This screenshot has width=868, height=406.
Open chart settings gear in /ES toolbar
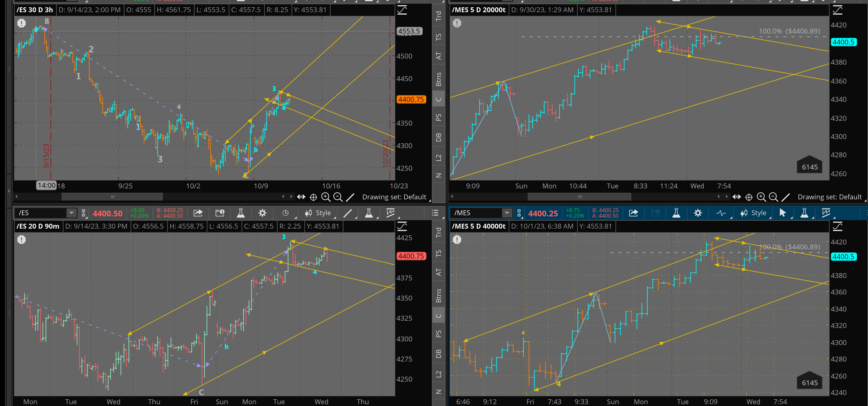pos(262,213)
